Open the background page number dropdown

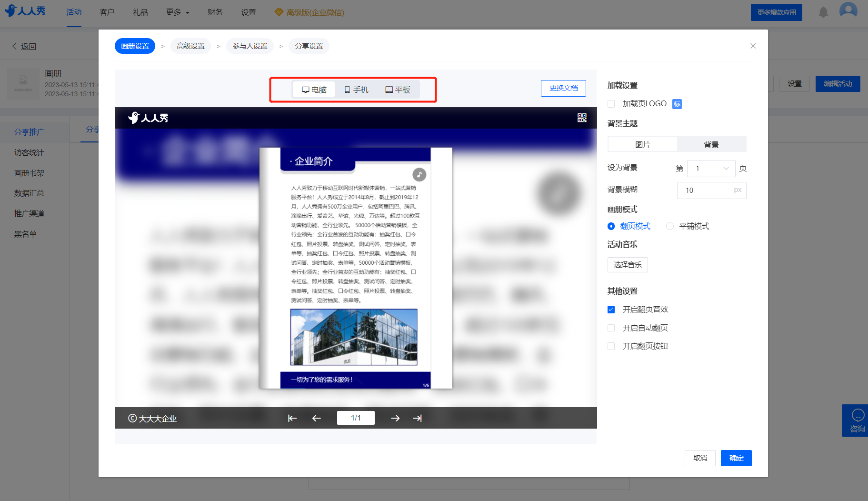click(711, 169)
